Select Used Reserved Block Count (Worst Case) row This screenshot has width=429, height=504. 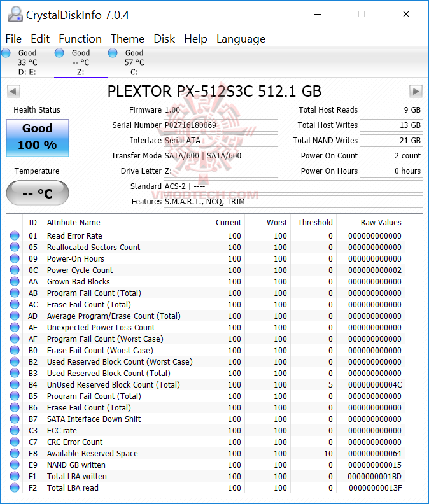click(206, 361)
